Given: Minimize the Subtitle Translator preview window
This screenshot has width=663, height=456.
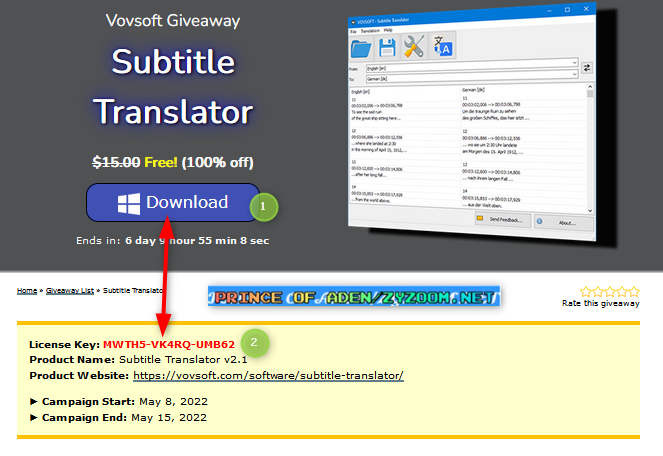Looking at the screenshot, I should point(549,11).
